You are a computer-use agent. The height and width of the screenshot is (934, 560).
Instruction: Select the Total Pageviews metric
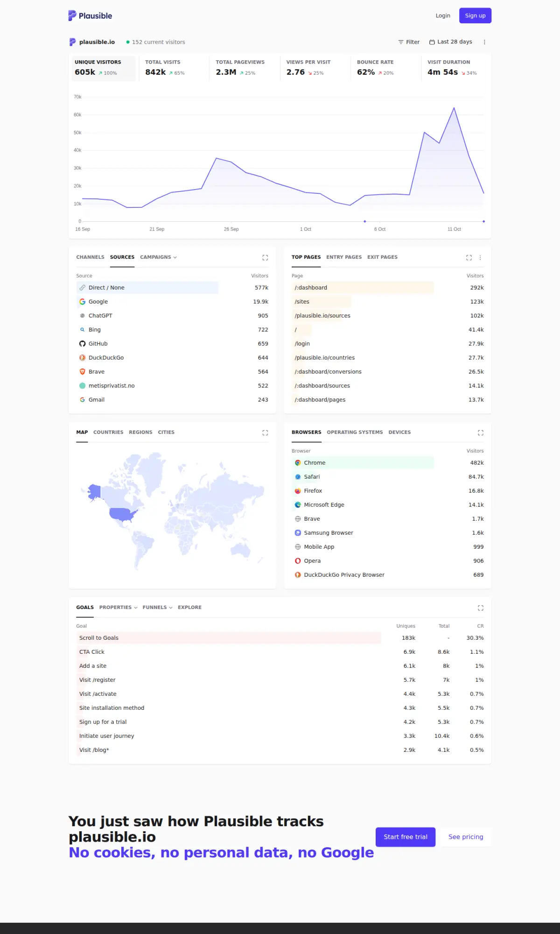pos(245,68)
